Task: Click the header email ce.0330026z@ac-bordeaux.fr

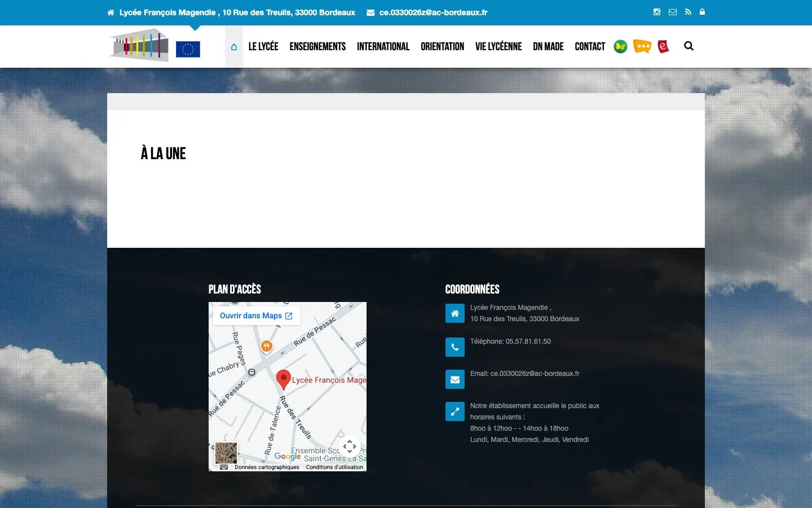Action: (x=433, y=12)
